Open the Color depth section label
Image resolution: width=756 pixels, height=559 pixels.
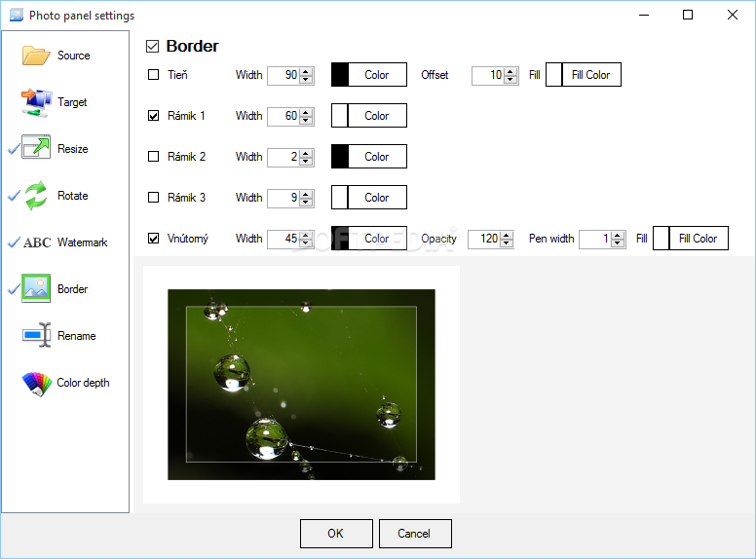pos(83,383)
